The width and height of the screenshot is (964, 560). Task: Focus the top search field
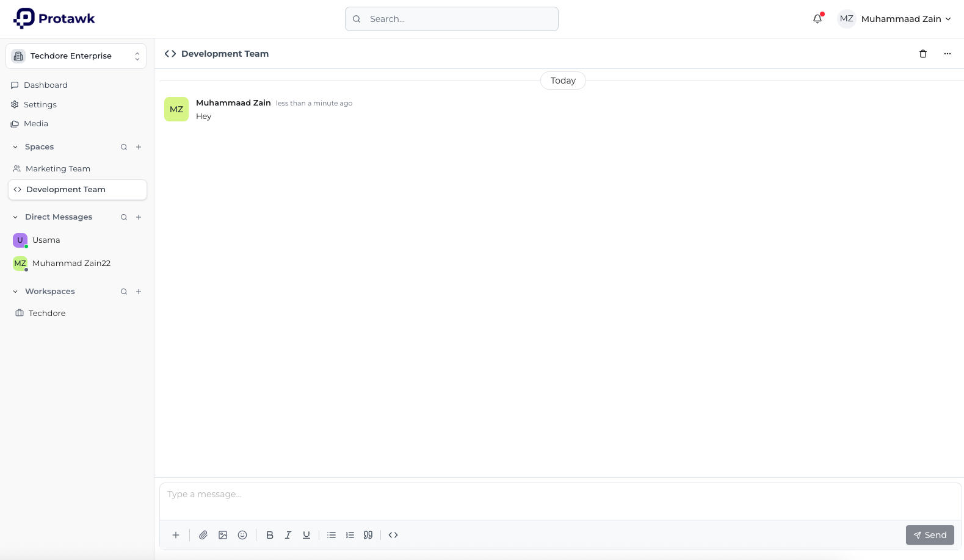coord(452,19)
